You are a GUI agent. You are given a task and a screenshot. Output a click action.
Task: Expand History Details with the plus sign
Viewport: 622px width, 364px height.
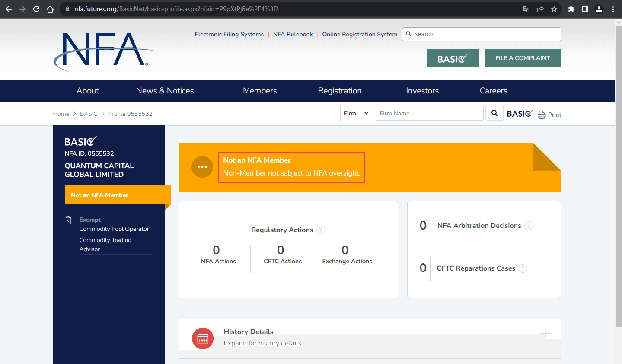(x=545, y=334)
